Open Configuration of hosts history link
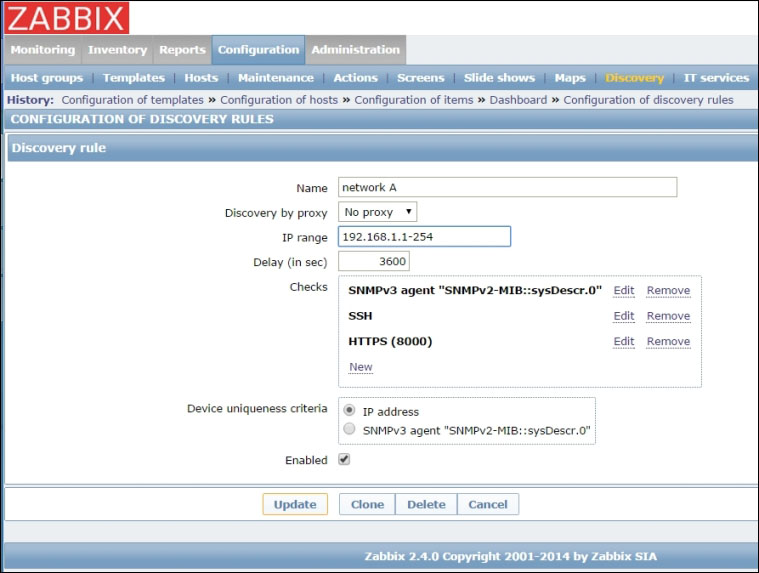Viewport: 759px width, 573px height. 281,100
